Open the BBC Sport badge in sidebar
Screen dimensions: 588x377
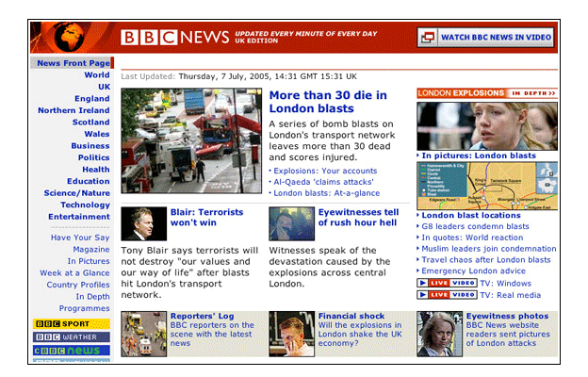click(72, 323)
